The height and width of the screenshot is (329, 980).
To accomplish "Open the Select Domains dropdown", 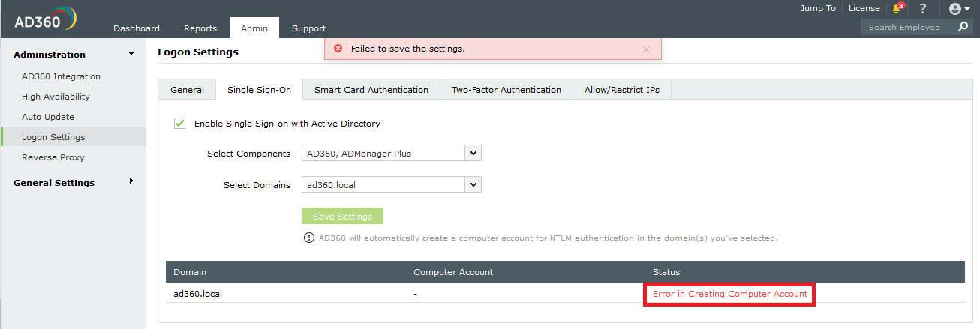I will [473, 184].
